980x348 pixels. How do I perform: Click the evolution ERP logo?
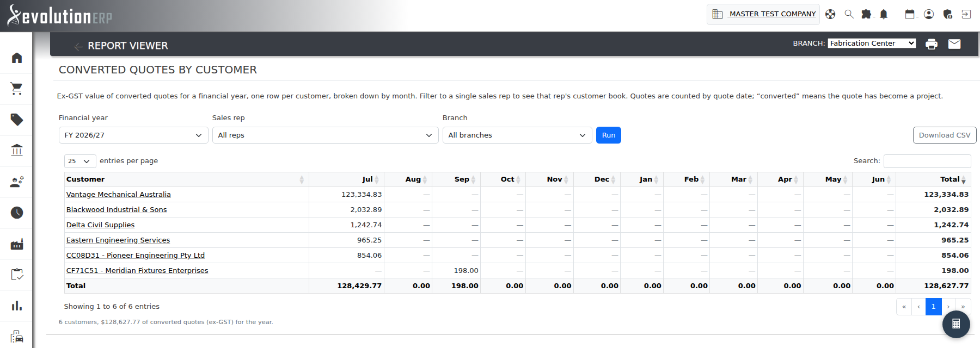click(x=59, y=15)
